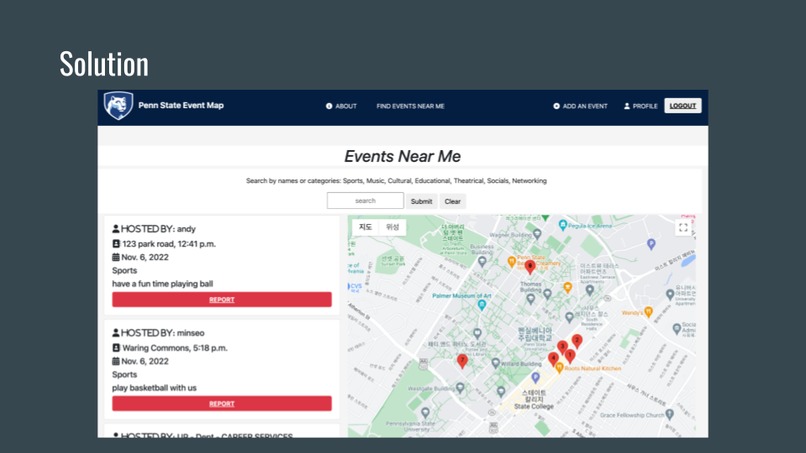The image size is (806, 453).
Task: Click the Business Building map pin
Action: click(482, 261)
